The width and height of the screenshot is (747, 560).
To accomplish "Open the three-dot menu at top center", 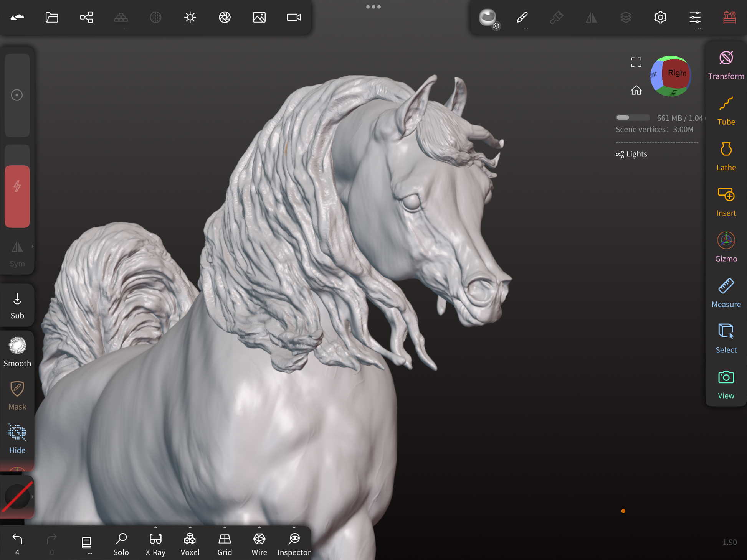I will (x=373, y=7).
